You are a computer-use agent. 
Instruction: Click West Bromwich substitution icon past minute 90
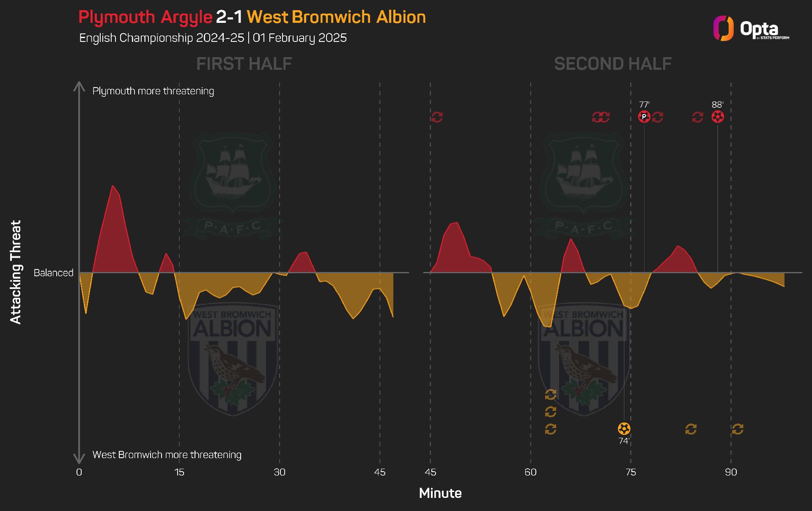coord(738,429)
